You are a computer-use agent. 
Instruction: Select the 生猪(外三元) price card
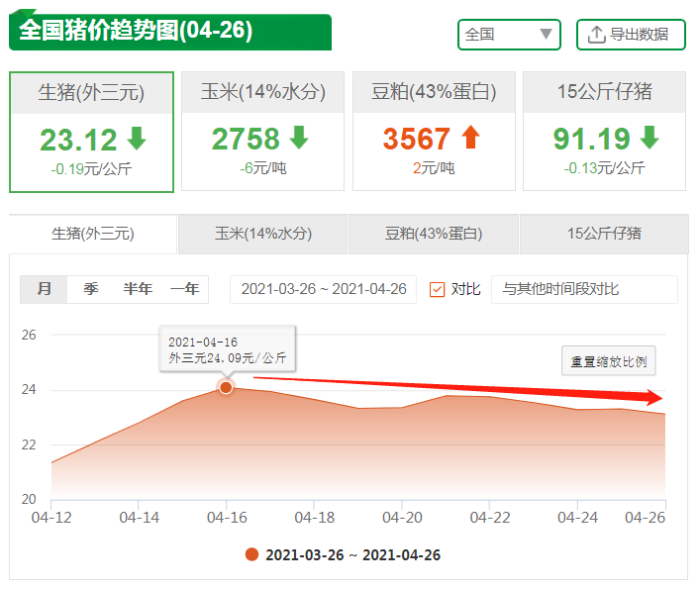point(91,132)
